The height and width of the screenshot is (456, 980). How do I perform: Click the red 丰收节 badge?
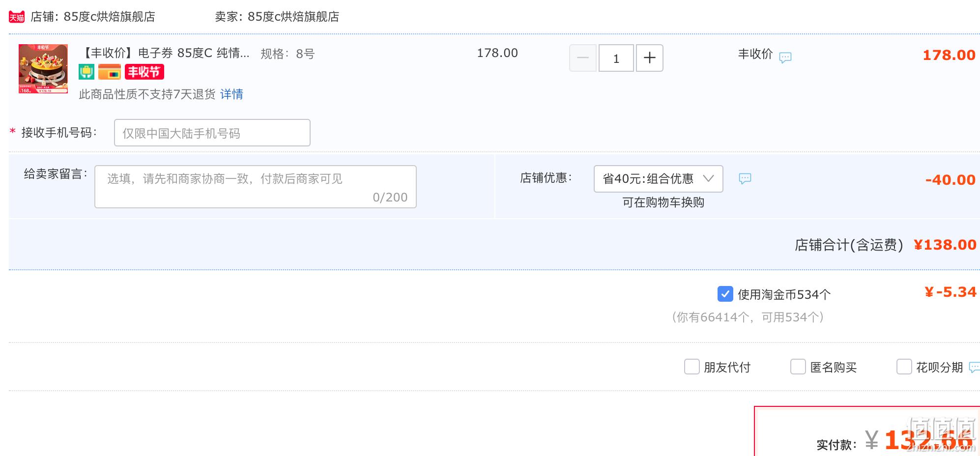pos(144,72)
